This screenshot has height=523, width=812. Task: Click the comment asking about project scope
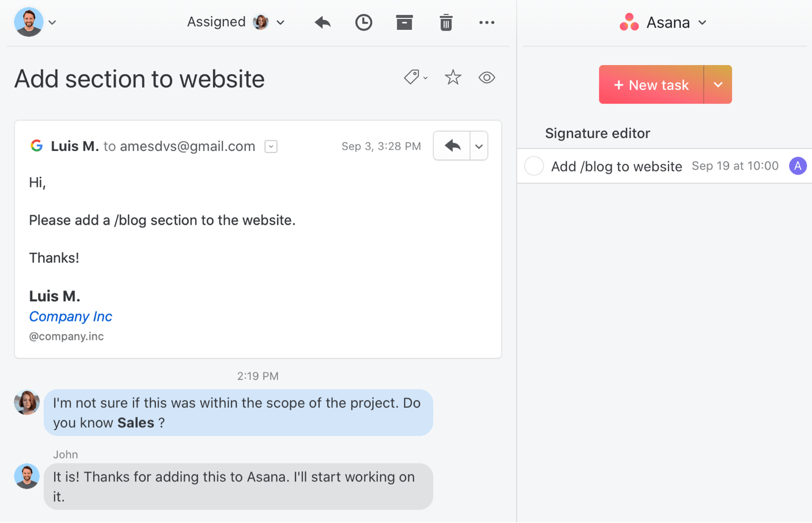click(238, 412)
